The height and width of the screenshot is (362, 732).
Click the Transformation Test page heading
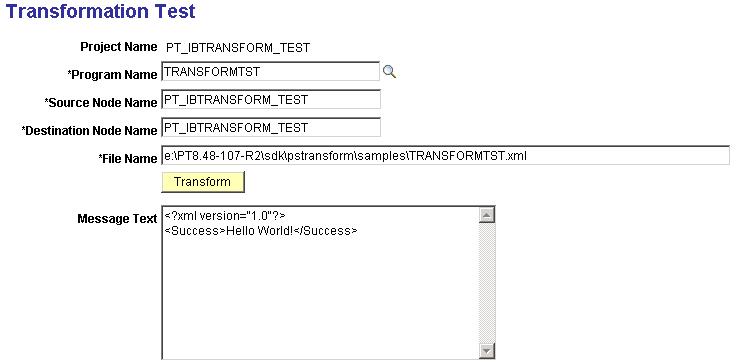pyautogui.click(x=100, y=11)
